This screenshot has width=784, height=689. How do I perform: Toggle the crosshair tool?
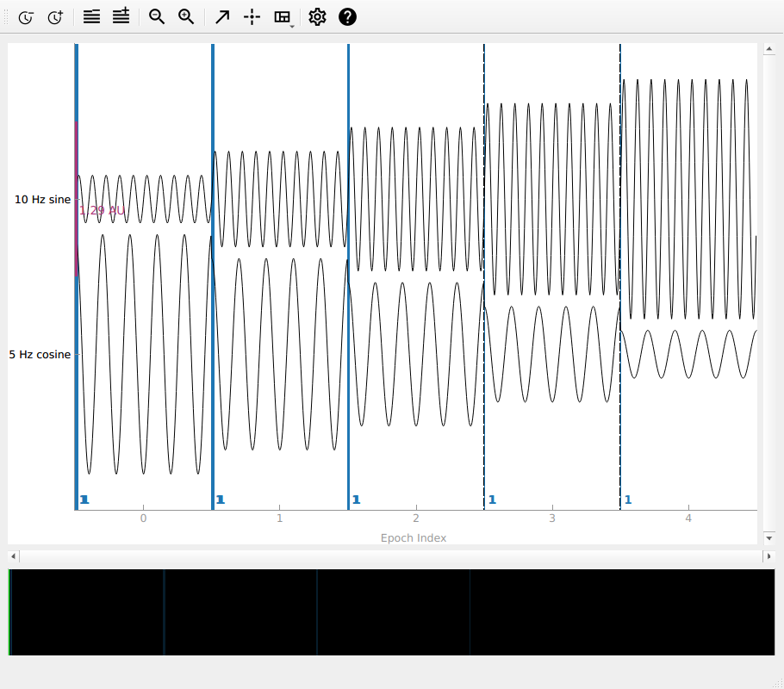point(252,17)
